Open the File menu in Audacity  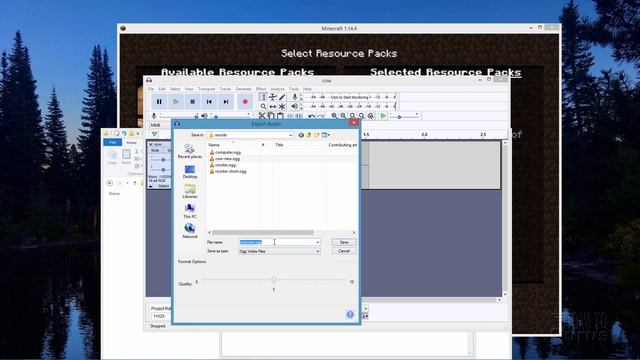coord(151,89)
